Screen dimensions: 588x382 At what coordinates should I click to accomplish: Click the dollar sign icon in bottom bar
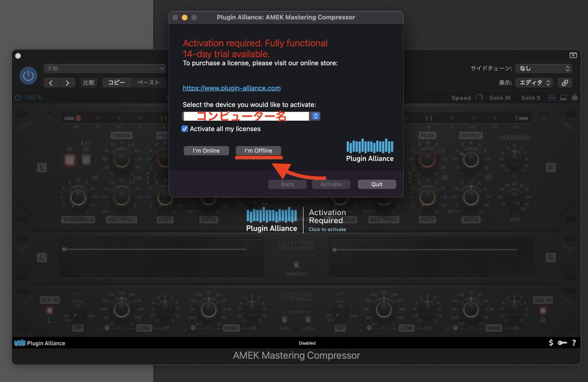coord(551,343)
